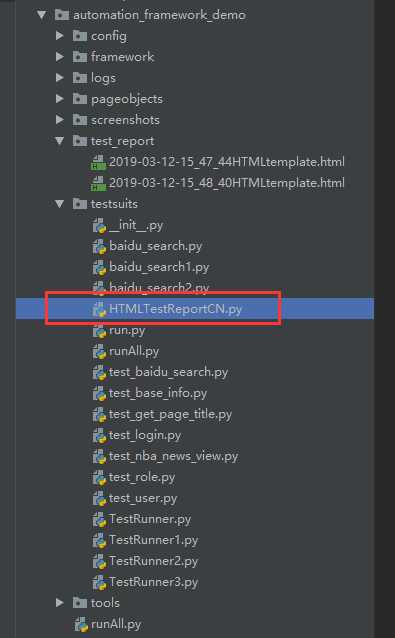The width and height of the screenshot is (395, 638).
Task: Click Python icon of test_role.py
Action: pos(99,477)
